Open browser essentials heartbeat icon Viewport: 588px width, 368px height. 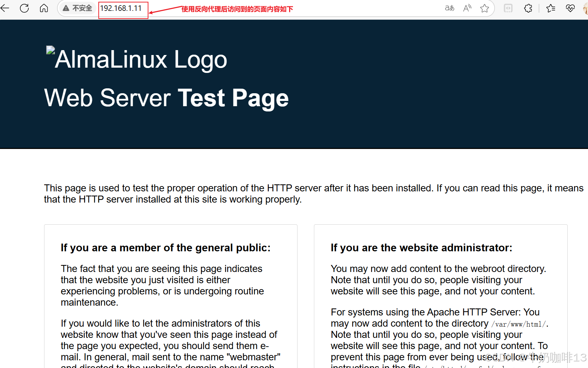pyautogui.click(x=570, y=8)
